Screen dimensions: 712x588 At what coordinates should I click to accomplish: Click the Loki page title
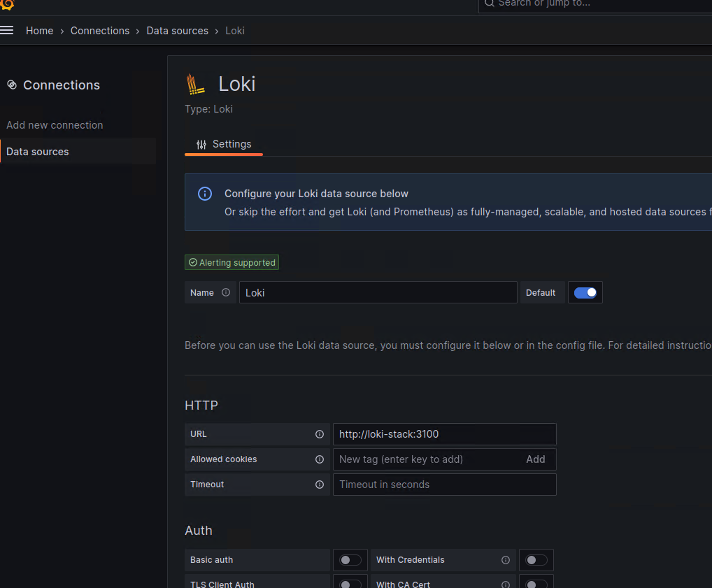click(x=236, y=84)
